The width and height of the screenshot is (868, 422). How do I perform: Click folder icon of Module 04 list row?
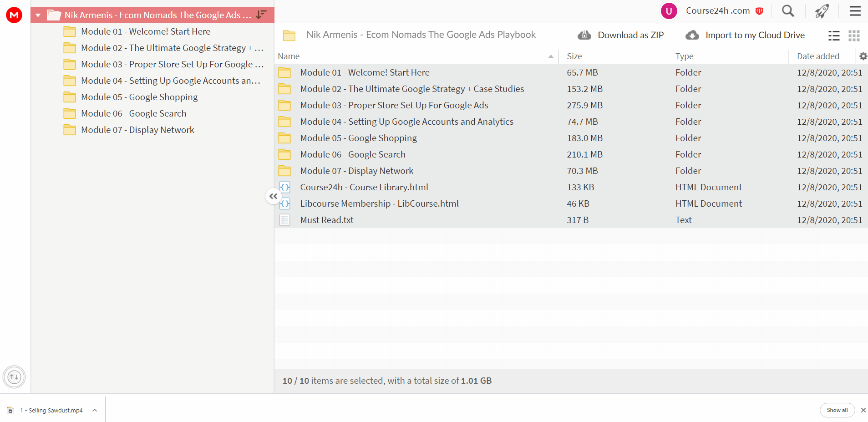click(x=284, y=122)
